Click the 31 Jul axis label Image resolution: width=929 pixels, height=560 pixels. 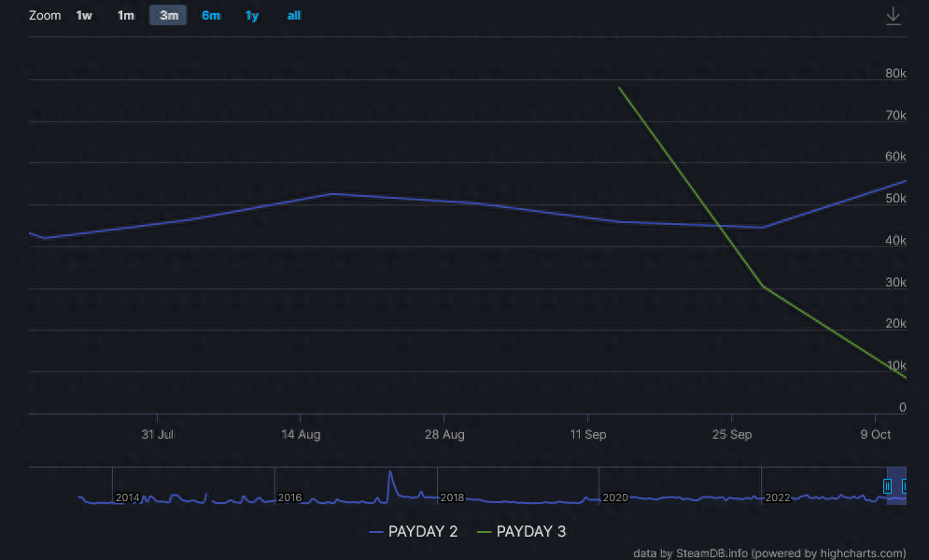point(158,435)
